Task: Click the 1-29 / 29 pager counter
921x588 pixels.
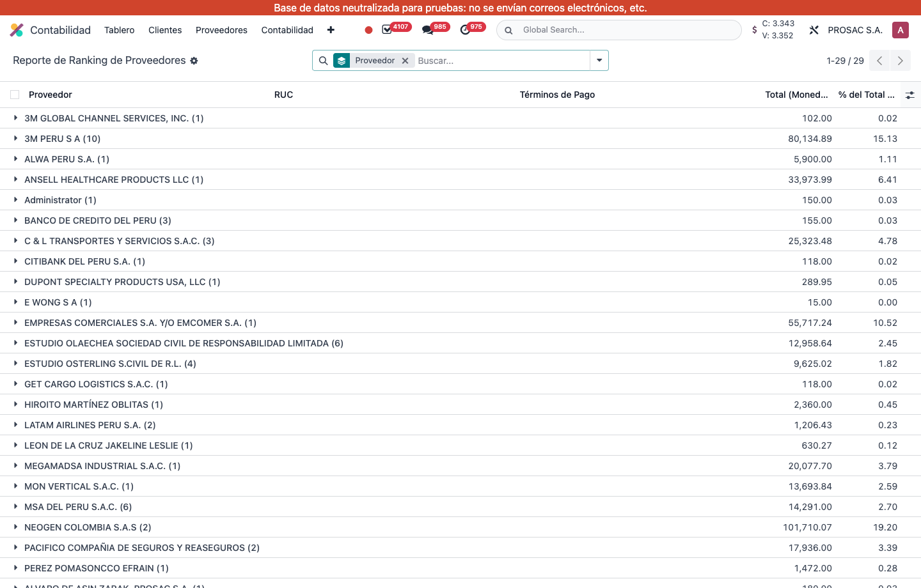Action: (x=845, y=61)
